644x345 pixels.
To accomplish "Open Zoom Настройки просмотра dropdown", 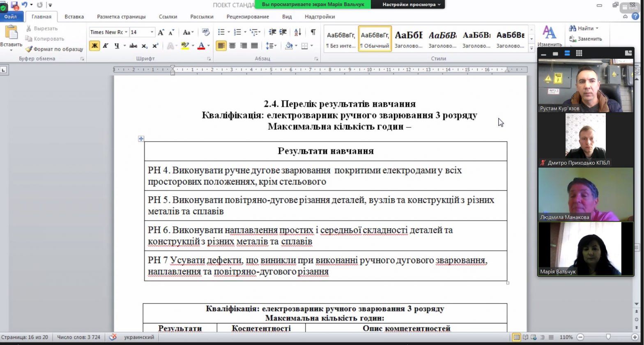I will point(411,5).
